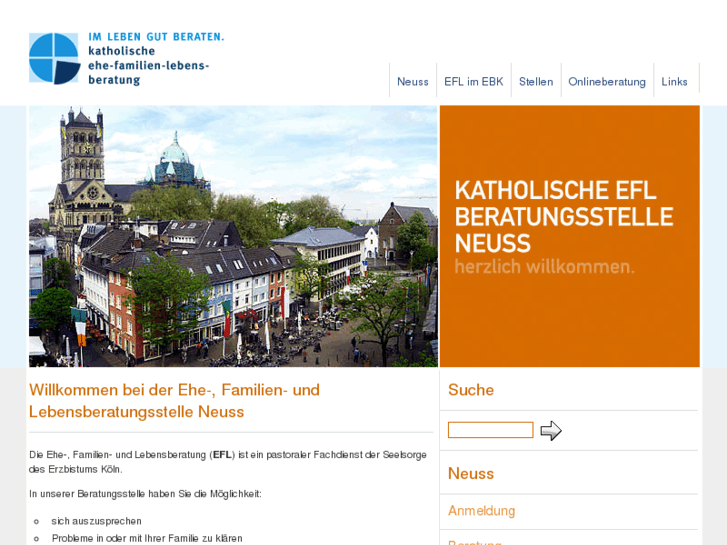The height and width of the screenshot is (545, 727).
Task: Click the 'sich auszusprechen' list item
Action: click(96, 521)
